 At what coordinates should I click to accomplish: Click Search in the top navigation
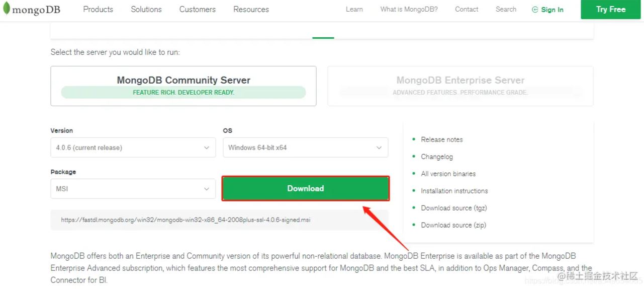(506, 10)
